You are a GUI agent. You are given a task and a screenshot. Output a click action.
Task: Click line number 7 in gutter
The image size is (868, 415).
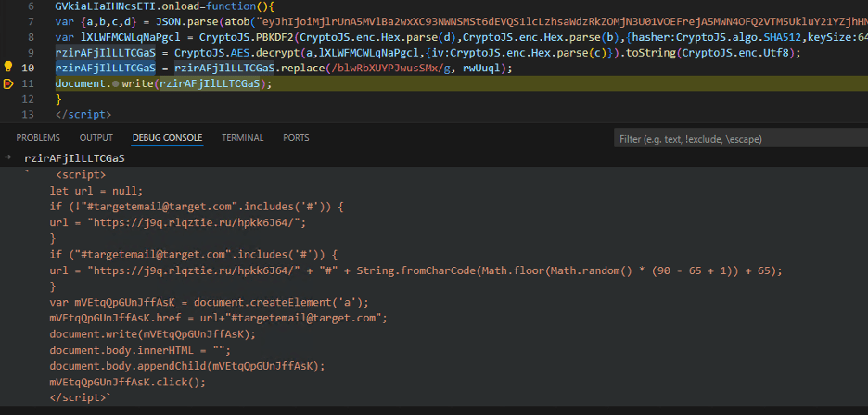point(30,22)
